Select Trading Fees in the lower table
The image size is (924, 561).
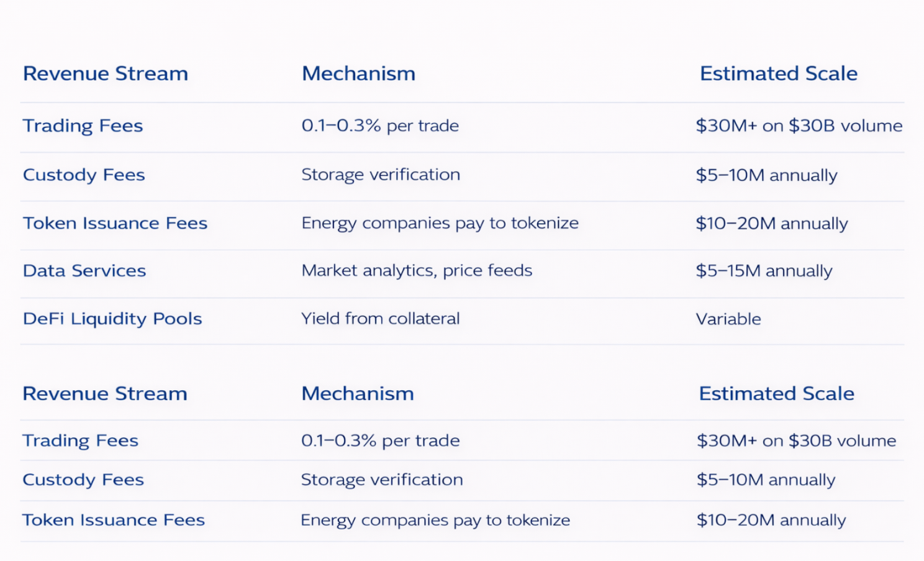pyautogui.click(x=80, y=440)
